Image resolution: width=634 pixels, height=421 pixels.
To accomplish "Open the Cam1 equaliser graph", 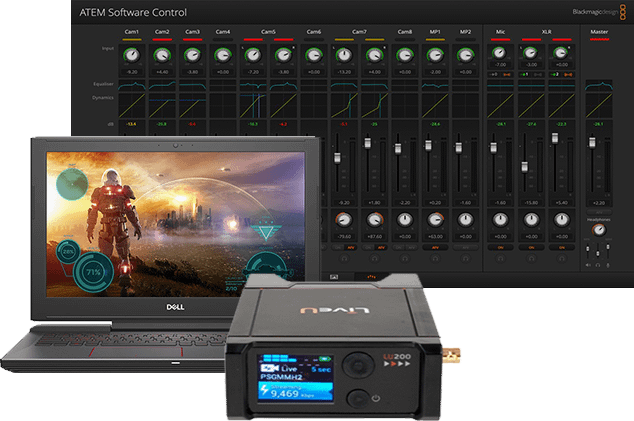I will click(x=132, y=85).
